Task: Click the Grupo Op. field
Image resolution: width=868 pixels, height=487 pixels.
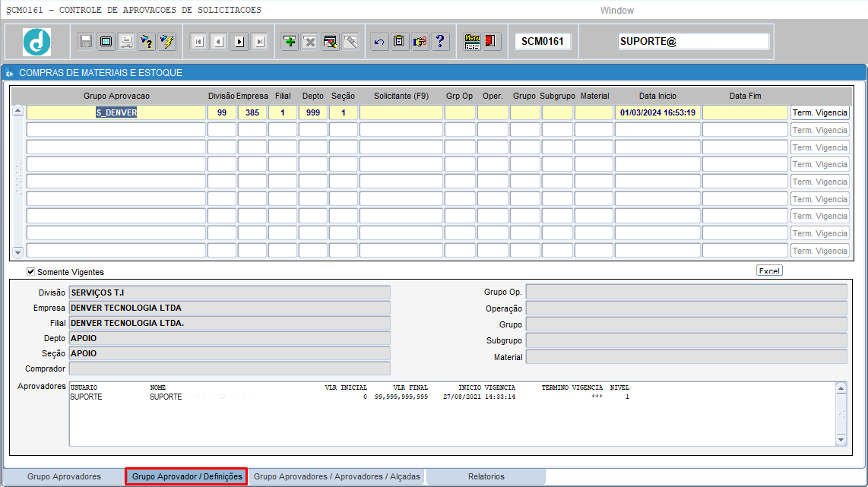Action: point(686,293)
